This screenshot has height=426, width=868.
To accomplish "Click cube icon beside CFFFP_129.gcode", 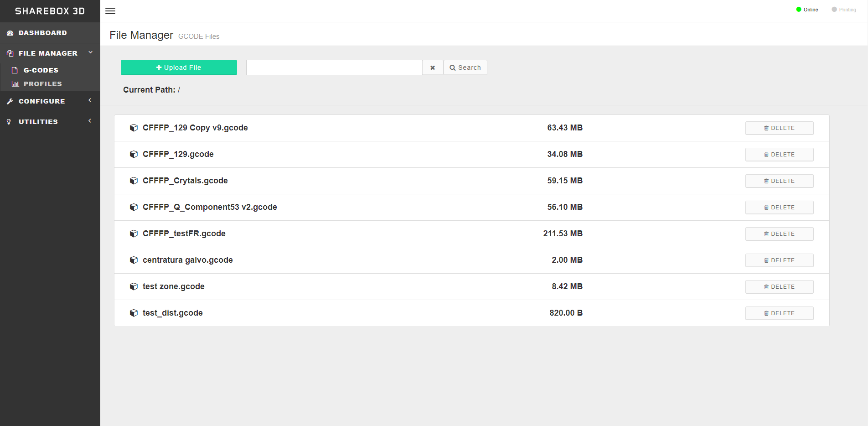I will pyautogui.click(x=134, y=154).
